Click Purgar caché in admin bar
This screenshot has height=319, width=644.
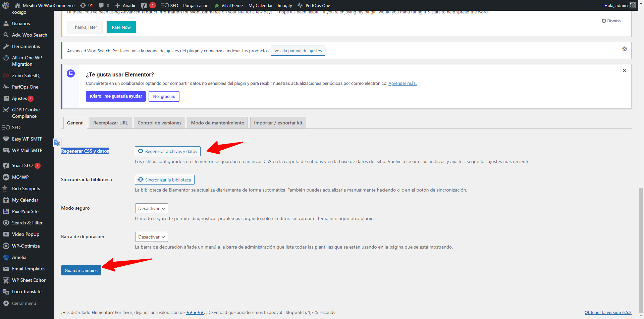196,5
